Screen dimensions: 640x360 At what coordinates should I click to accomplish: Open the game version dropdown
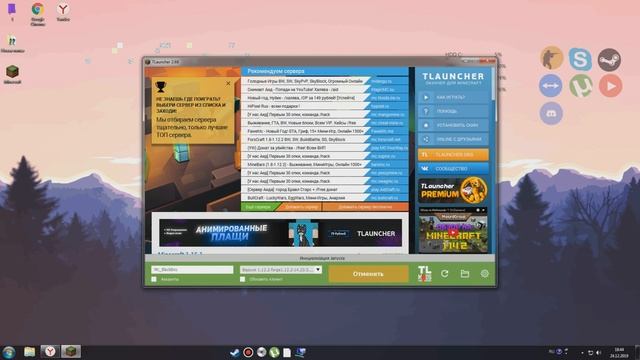pyautogui.click(x=280, y=270)
